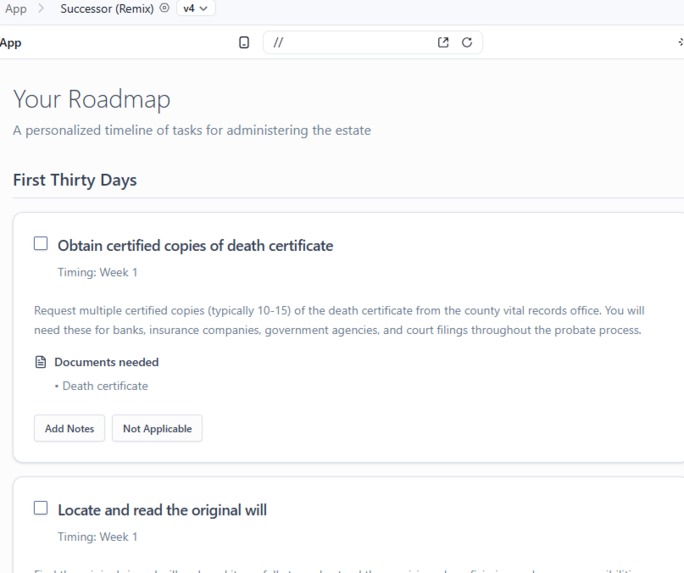Click the breadcrumb chevron separator after App
Viewport: 684px width, 573px height.
[41, 8]
